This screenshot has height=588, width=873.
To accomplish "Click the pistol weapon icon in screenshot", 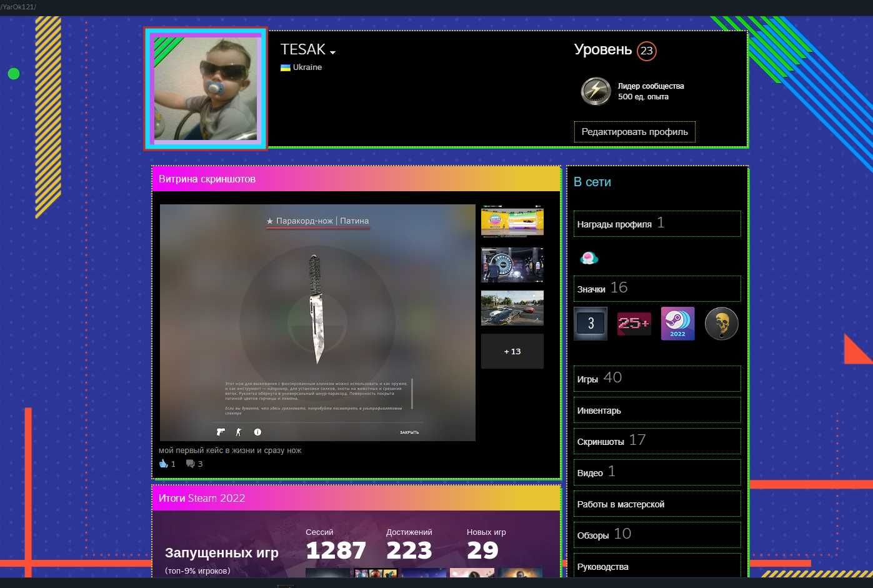I will (221, 432).
